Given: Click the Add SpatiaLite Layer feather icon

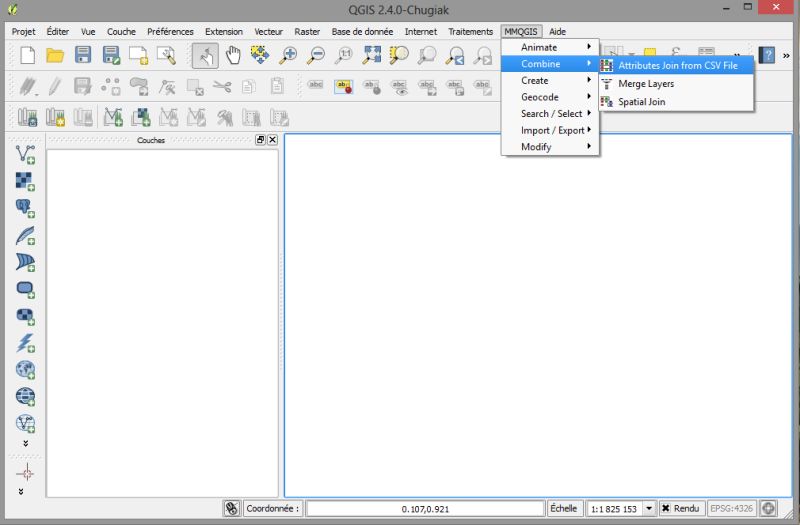Looking at the screenshot, I should pos(25,235).
